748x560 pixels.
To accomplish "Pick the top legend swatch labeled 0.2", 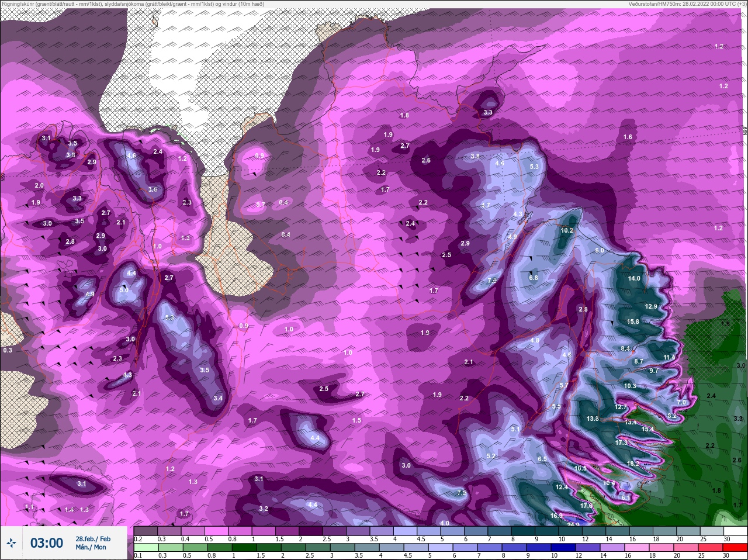I will [146, 531].
